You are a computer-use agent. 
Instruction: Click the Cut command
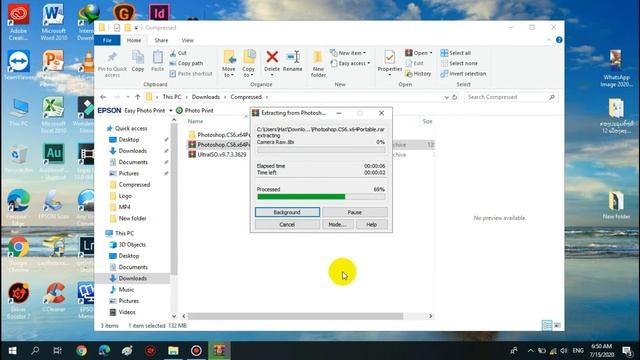[178, 53]
